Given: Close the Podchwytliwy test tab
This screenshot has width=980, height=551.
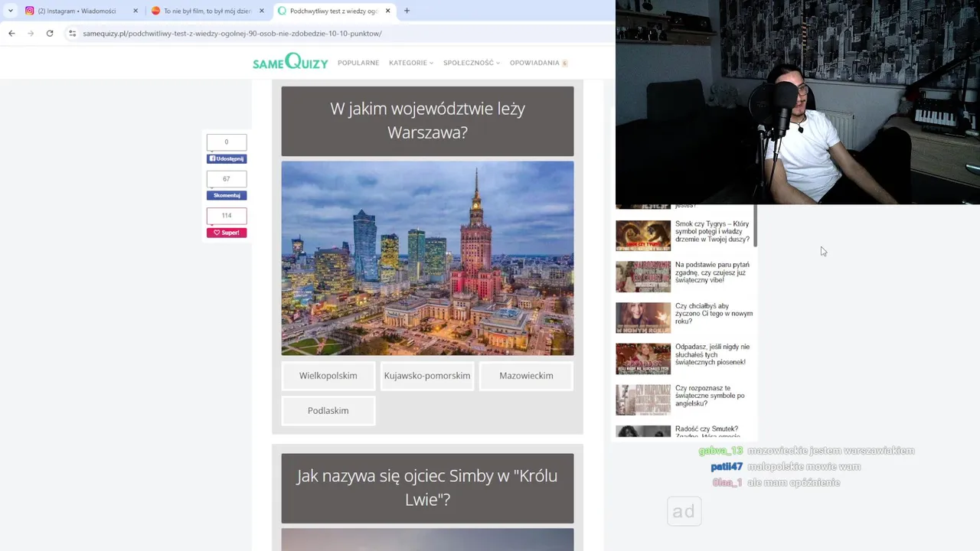Looking at the screenshot, I should 387,11.
